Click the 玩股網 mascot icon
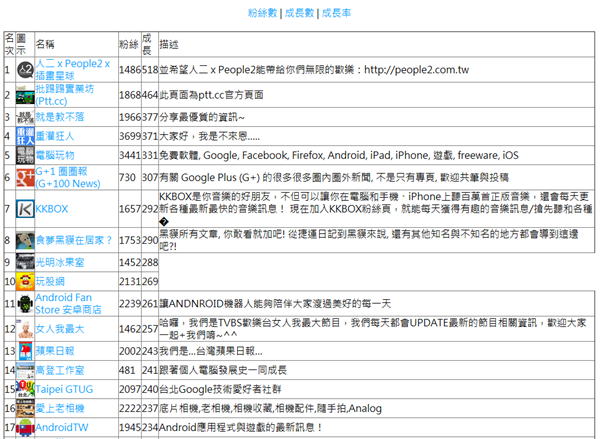600x439 pixels. pos(25,282)
